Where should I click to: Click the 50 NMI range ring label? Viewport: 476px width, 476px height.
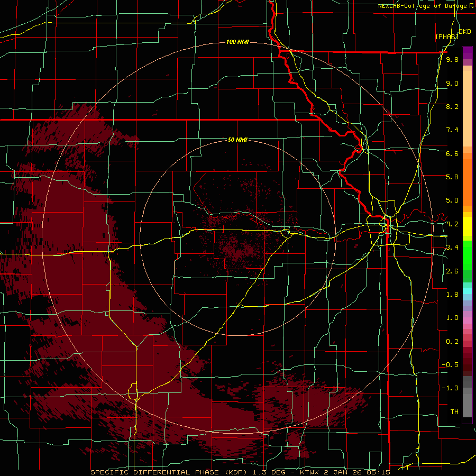click(x=237, y=140)
